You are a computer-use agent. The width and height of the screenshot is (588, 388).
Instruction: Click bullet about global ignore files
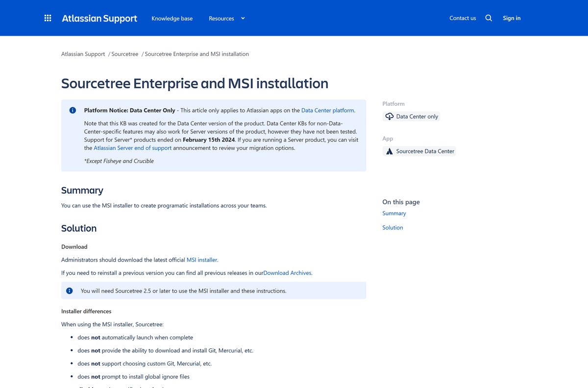[133, 377]
